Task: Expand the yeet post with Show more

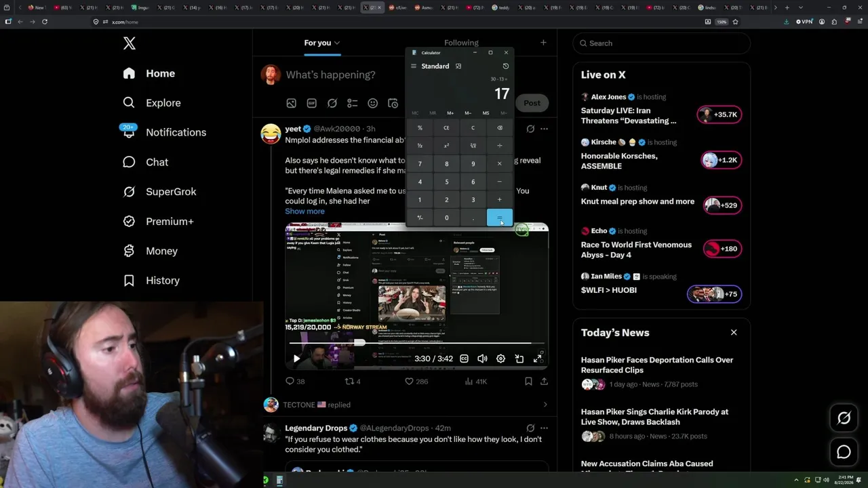Action: (304, 211)
